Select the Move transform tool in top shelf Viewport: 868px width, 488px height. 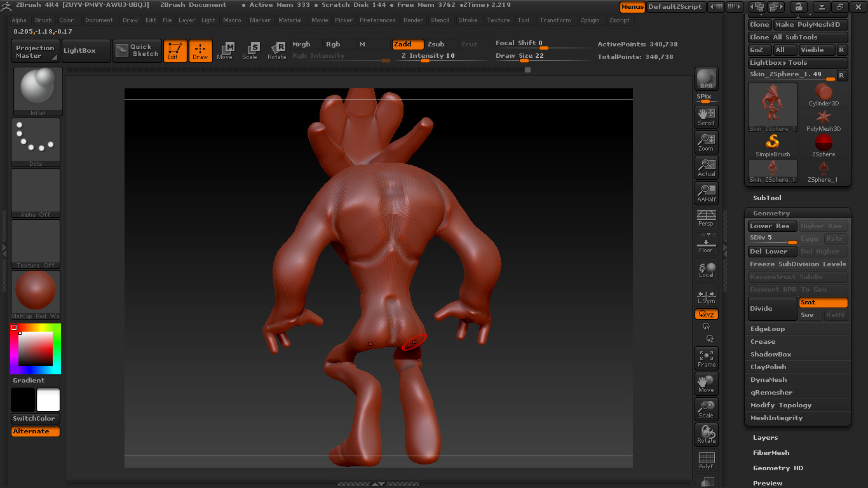pyautogui.click(x=224, y=51)
